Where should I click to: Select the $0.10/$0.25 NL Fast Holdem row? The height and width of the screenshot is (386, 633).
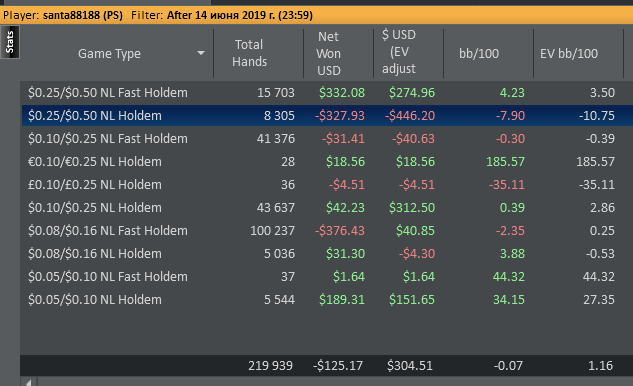point(327,138)
